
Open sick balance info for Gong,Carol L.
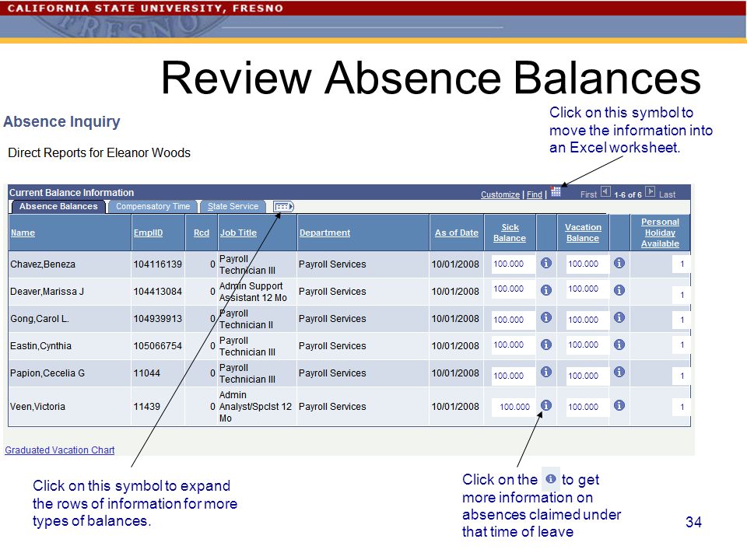tap(546, 317)
